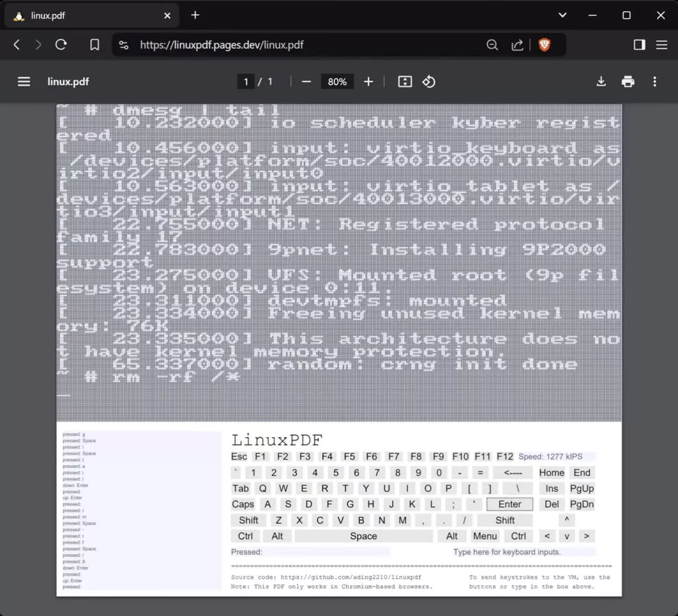Click the Esc key on virtual keyboard
The image size is (678, 616).
[239, 457]
